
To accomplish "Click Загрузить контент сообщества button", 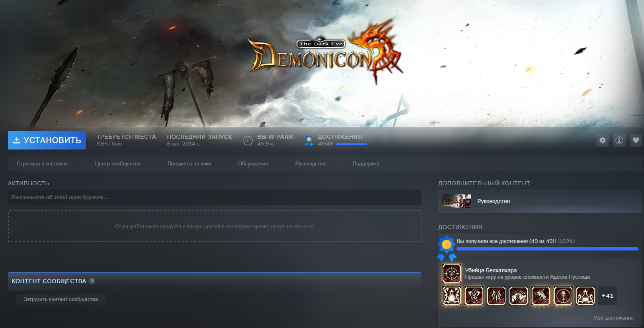I will [x=61, y=299].
